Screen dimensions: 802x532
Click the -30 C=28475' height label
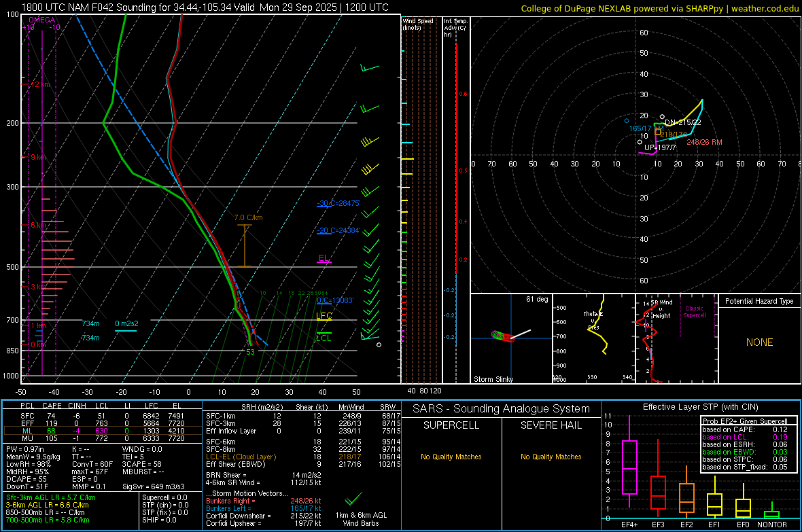click(338, 203)
